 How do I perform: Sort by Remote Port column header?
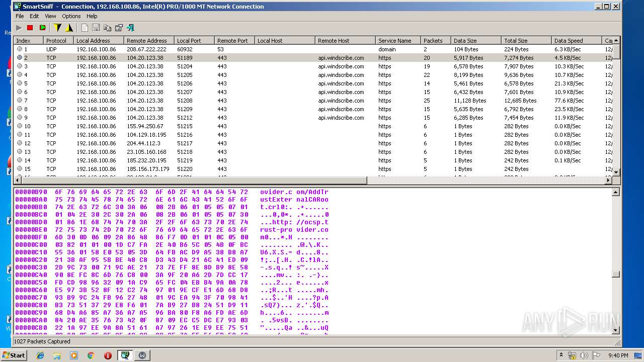pos(234,41)
